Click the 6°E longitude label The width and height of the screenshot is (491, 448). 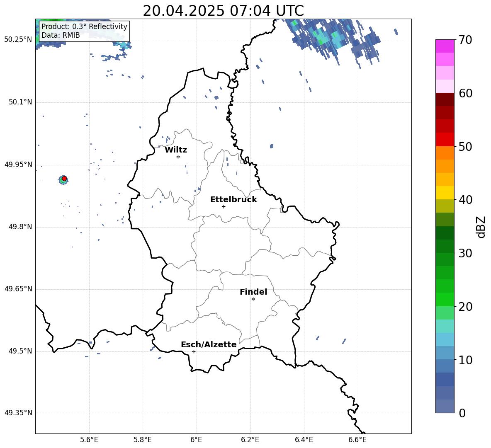(196, 440)
